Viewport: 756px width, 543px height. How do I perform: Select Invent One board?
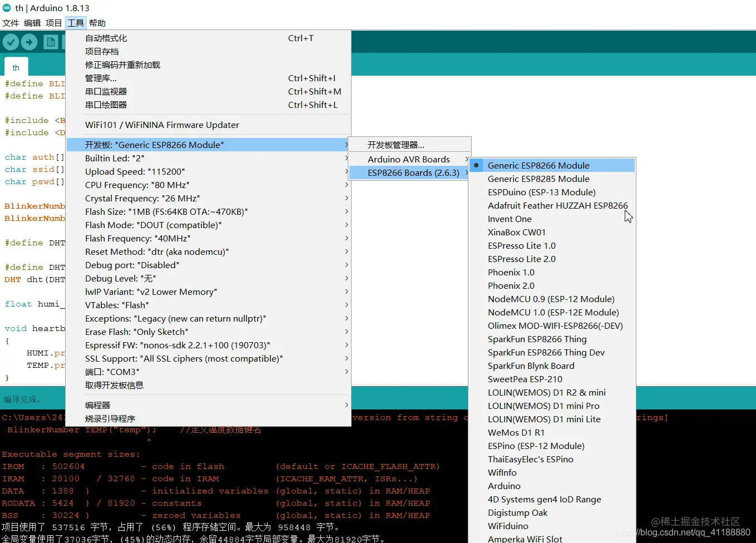pos(552,219)
